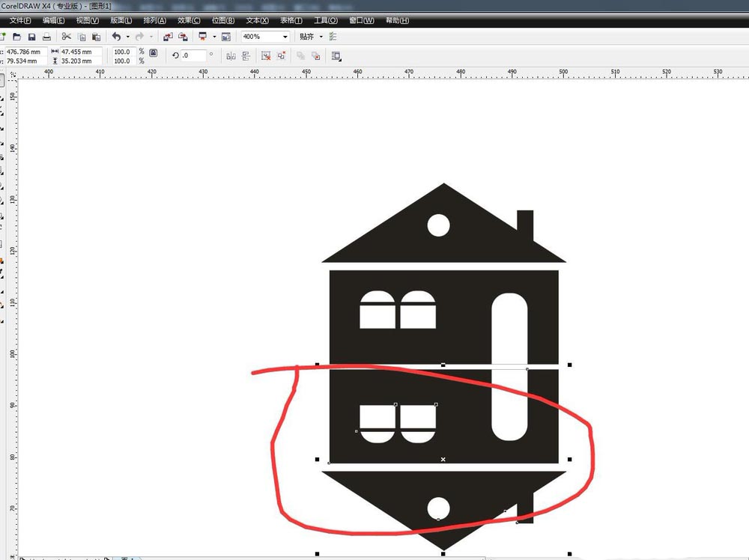
Task: Click the ruler origin corner icon
Action: tap(13, 74)
